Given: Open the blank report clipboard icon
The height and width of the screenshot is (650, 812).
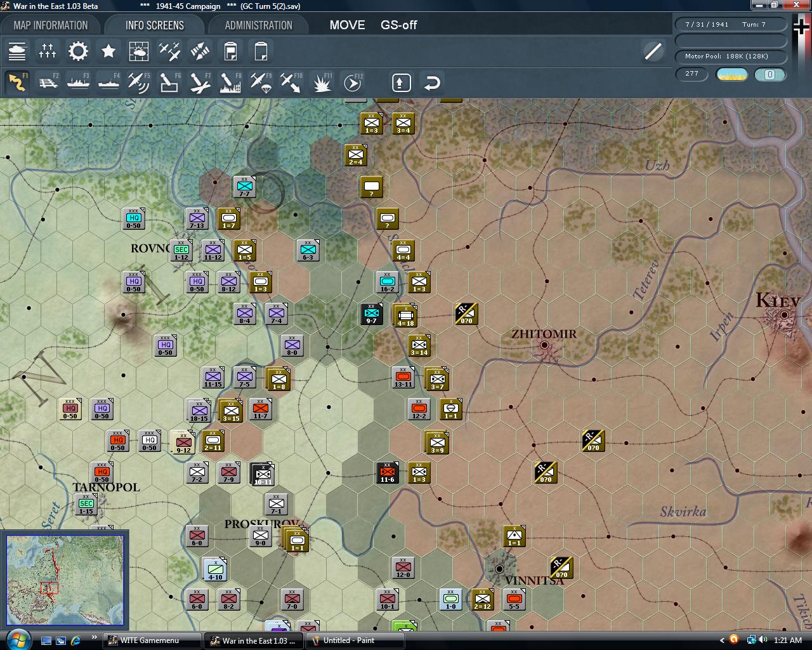Looking at the screenshot, I should [261, 51].
